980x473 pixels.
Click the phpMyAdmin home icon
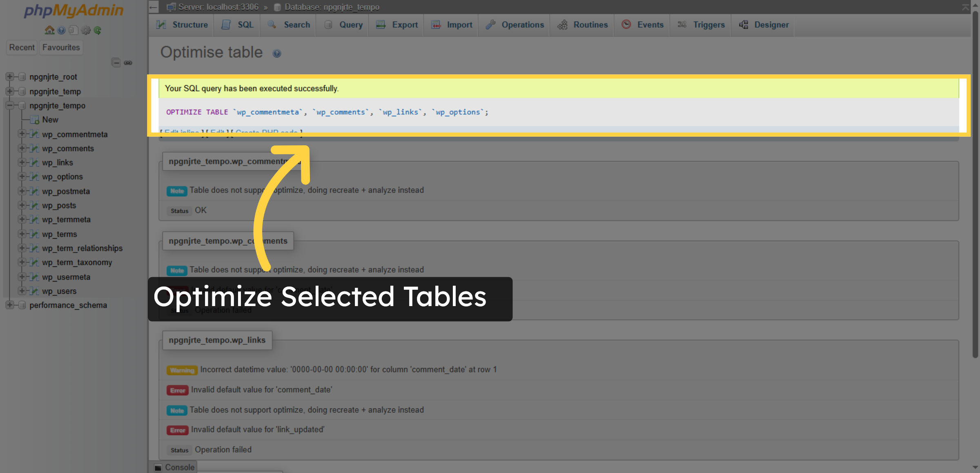click(x=49, y=30)
